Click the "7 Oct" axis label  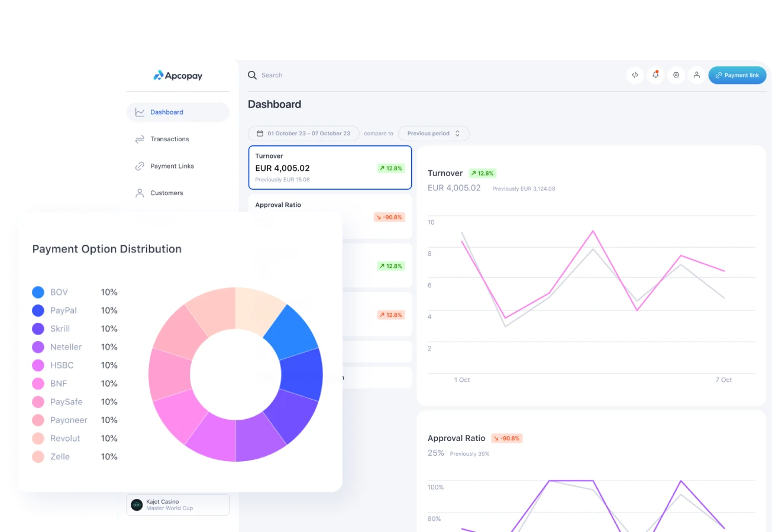(723, 380)
